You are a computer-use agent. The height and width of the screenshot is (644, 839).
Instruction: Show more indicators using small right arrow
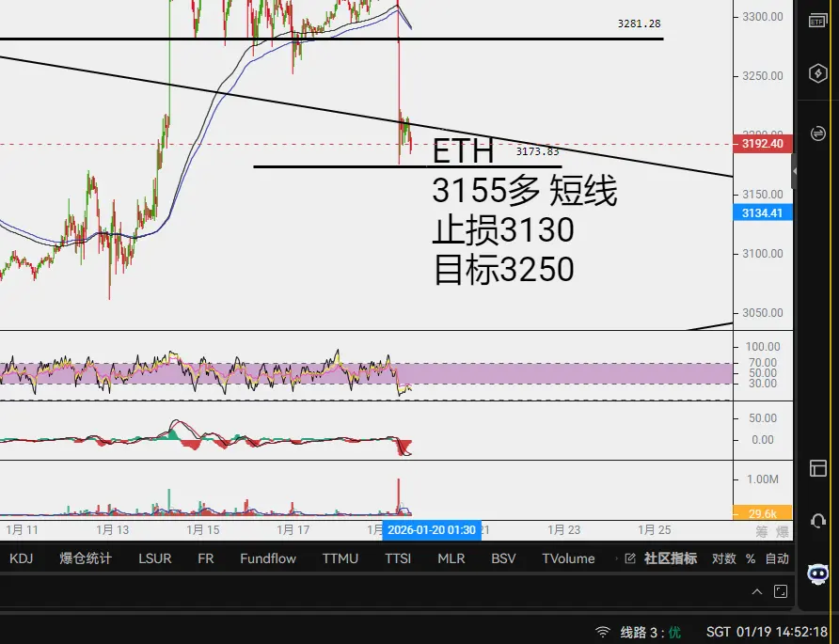pyautogui.click(x=616, y=558)
